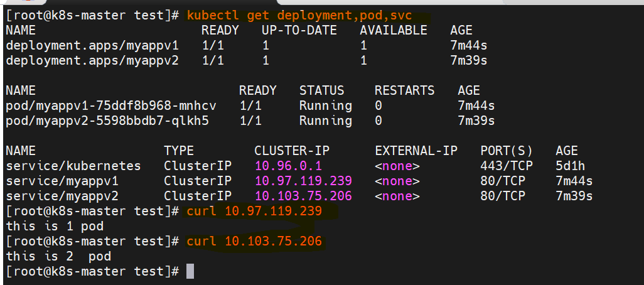Click Running status of myappv1 pod

(326, 106)
